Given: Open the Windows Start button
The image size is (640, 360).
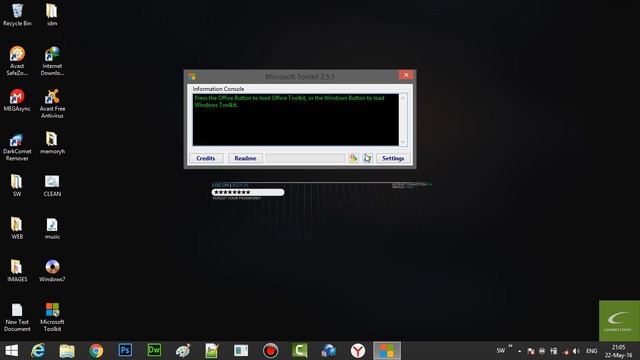Looking at the screenshot, I should pyautogui.click(x=11, y=351).
